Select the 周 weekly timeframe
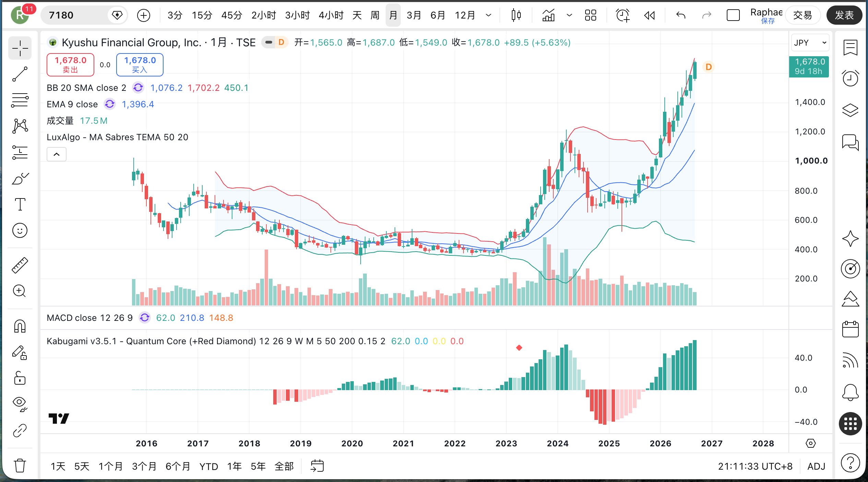The height and width of the screenshot is (482, 868). pos(375,15)
